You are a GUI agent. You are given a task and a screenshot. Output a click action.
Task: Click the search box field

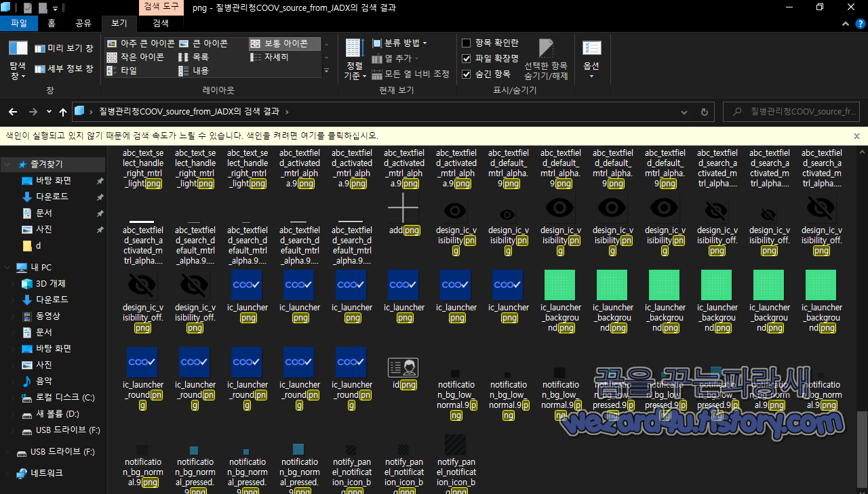coord(791,112)
